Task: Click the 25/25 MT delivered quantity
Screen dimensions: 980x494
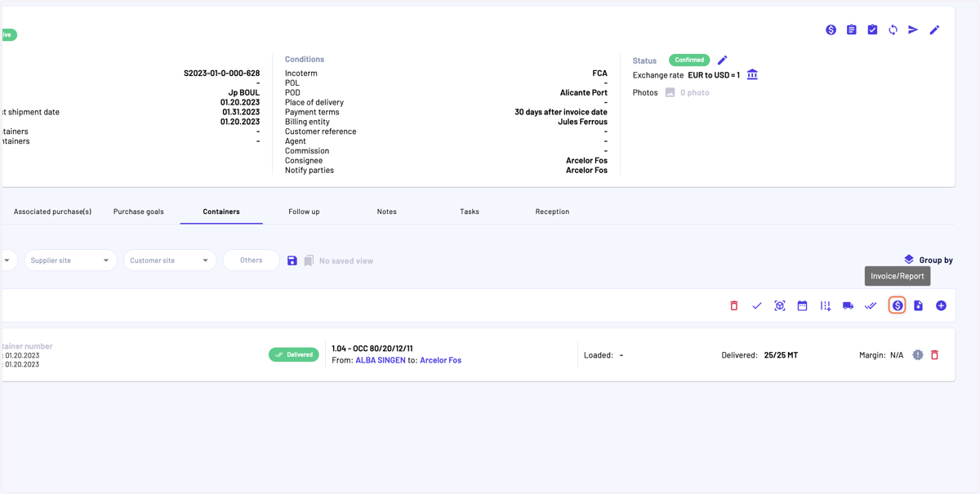Action: pyautogui.click(x=781, y=355)
